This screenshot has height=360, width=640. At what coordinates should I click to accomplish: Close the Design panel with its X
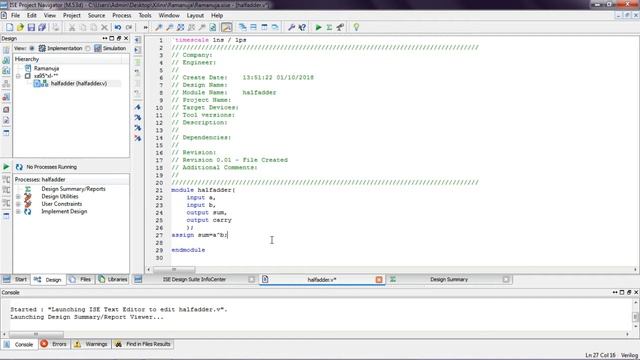[126, 38]
